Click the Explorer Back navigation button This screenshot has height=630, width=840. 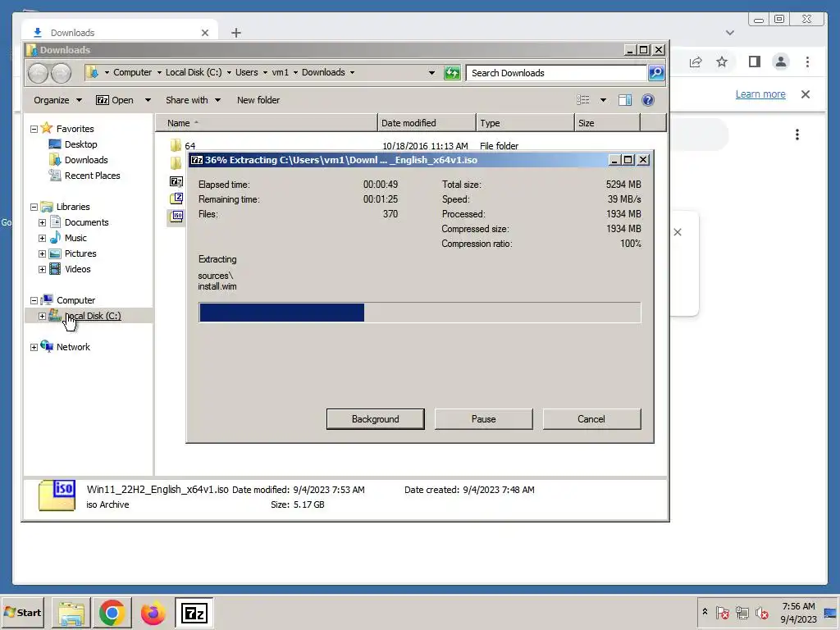point(38,73)
